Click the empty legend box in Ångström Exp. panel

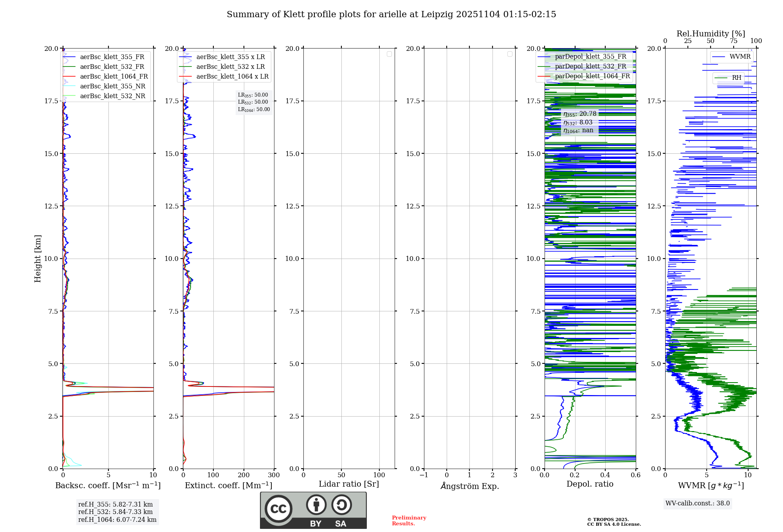(510, 54)
